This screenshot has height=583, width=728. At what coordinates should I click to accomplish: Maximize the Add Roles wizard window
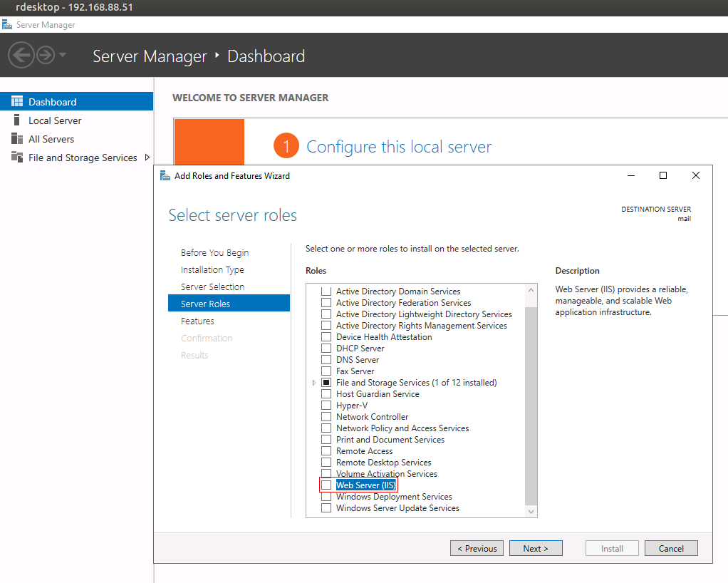click(663, 175)
